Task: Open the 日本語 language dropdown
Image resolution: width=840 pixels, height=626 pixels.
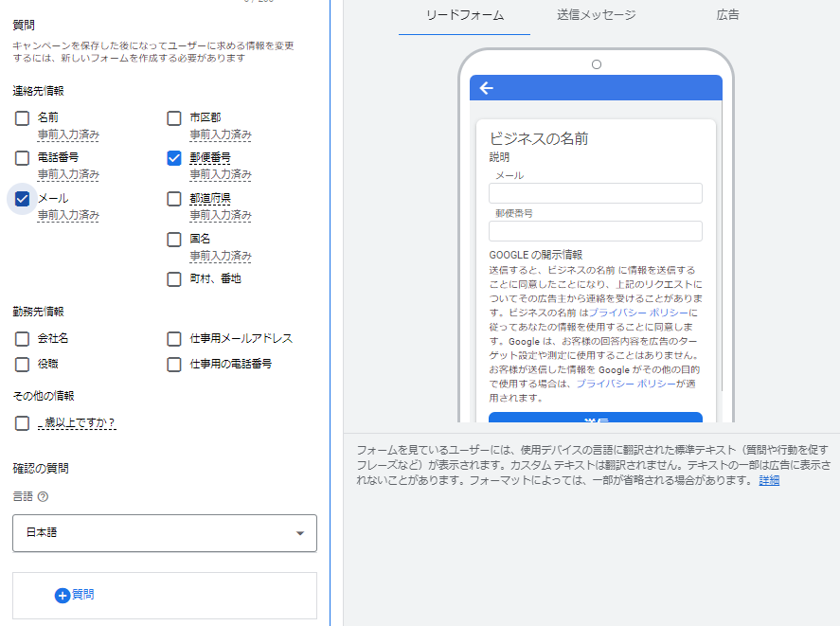Action: point(165,533)
